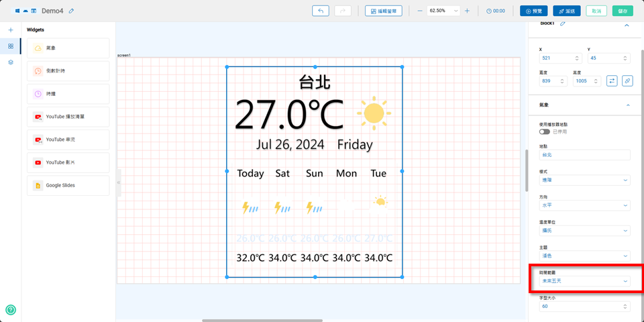Open the 時間範圍 dropdown showing 未來五天
The height and width of the screenshot is (322, 644).
point(585,281)
